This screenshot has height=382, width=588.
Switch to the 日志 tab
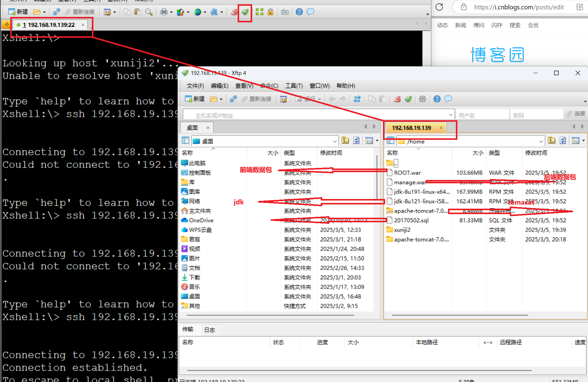click(210, 330)
